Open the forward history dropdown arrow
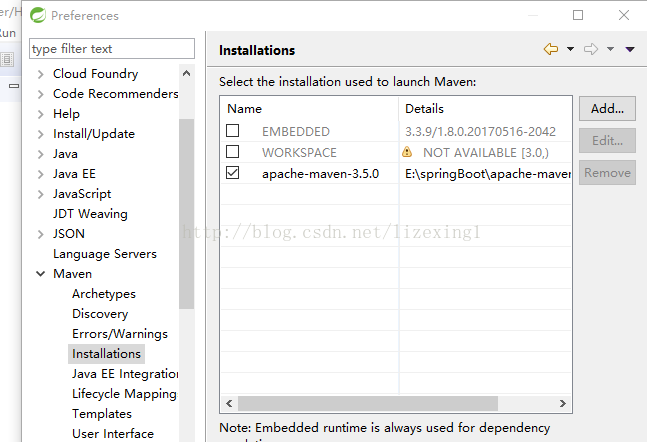This screenshot has width=647, height=442. [x=610, y=49]
